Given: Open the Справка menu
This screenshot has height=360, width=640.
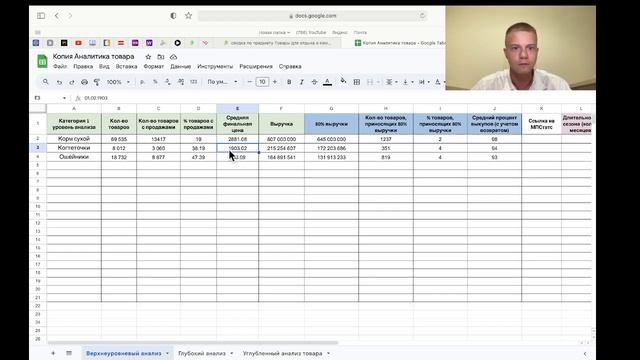Looking at the screenshot, I should 290,66.
